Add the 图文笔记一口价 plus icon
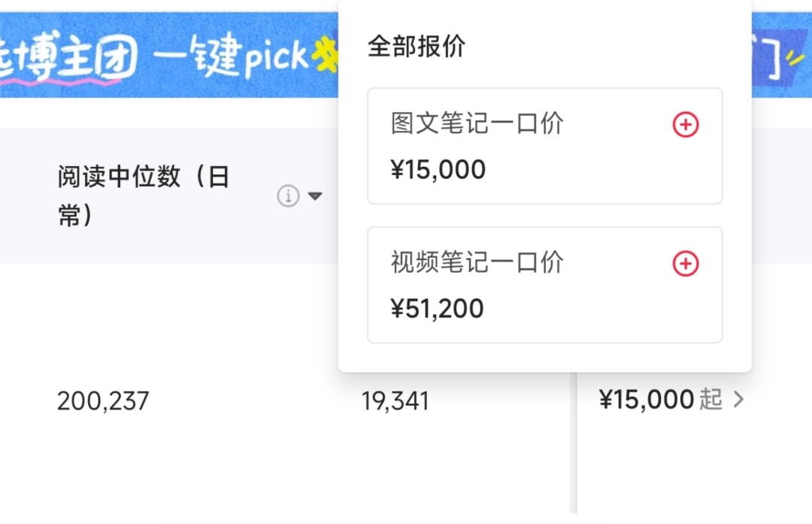This screenshot has height=524, width=812. click(x=685, y=125)
